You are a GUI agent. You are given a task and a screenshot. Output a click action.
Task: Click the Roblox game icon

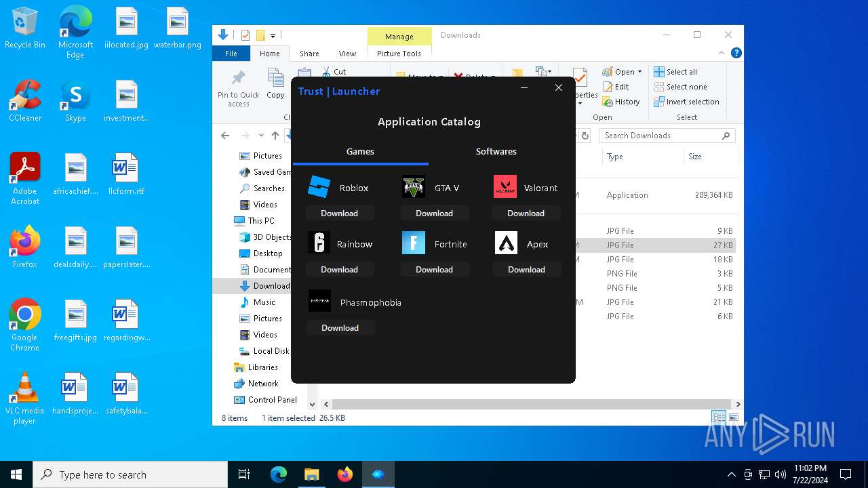(x=319, y=187)
